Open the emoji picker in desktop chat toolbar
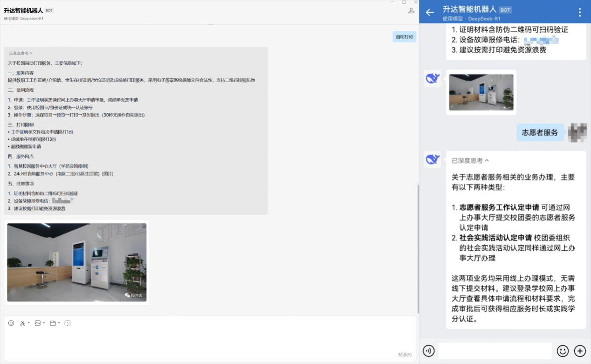The image size is (591, 364). pyautogui.click(x=11, y=323)
